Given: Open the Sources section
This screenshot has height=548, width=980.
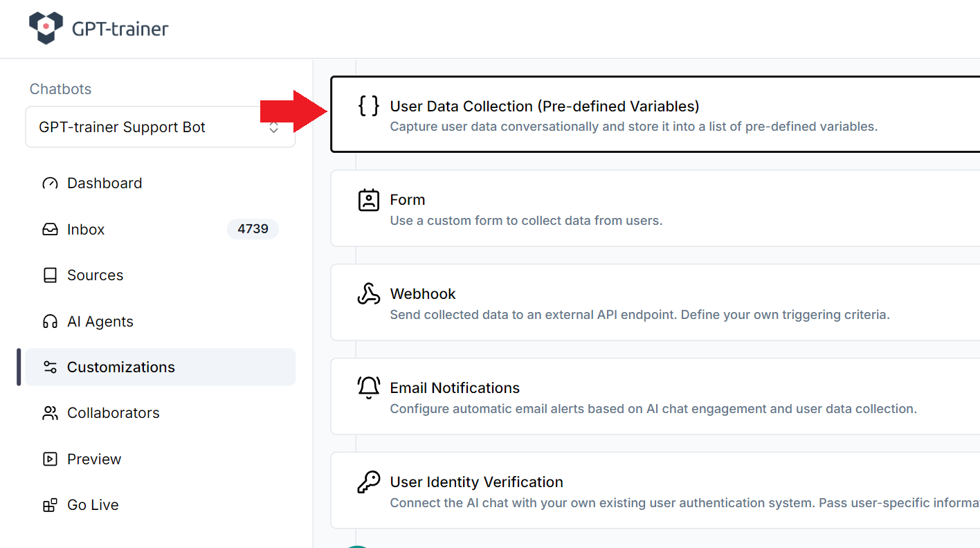Looking at the screenshot, I should 161,275.
